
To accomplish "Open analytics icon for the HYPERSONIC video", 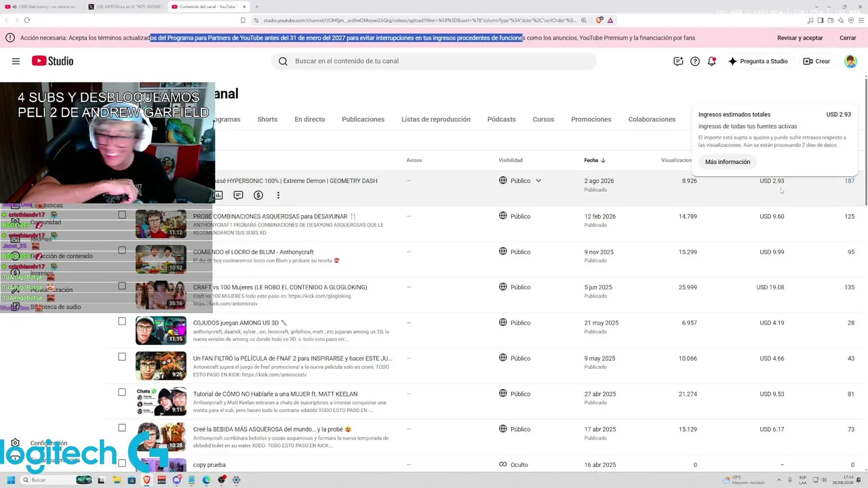I will pyautogui.click(x=218, y=195).
